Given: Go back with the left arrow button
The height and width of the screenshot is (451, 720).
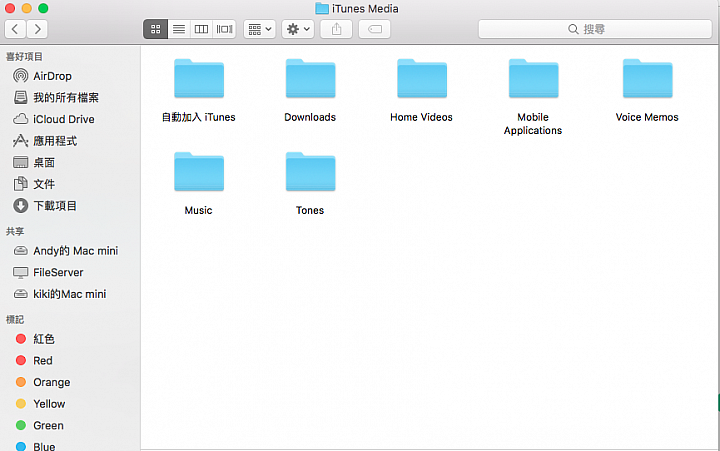Looking at the screenshot, I should (x=15, y=29).
